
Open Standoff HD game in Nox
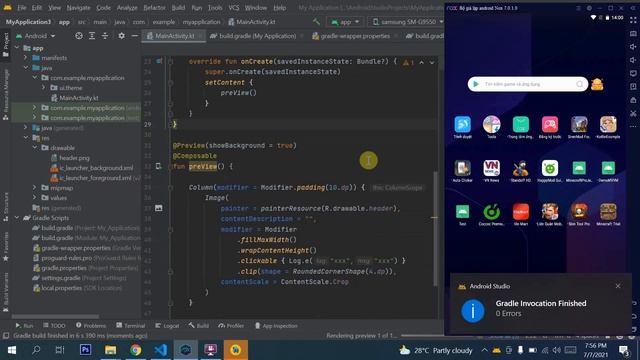tap(521, 171)
